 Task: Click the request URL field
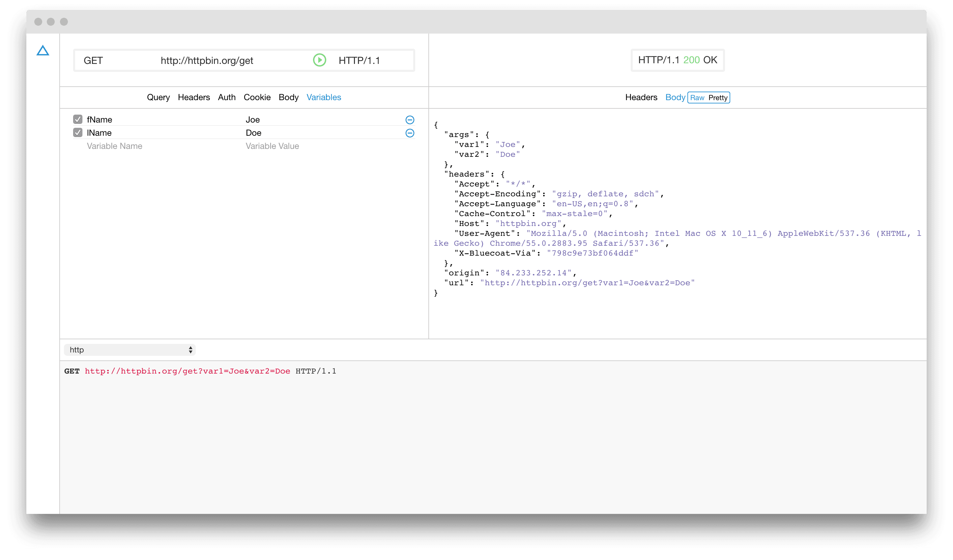coord(207,61)
